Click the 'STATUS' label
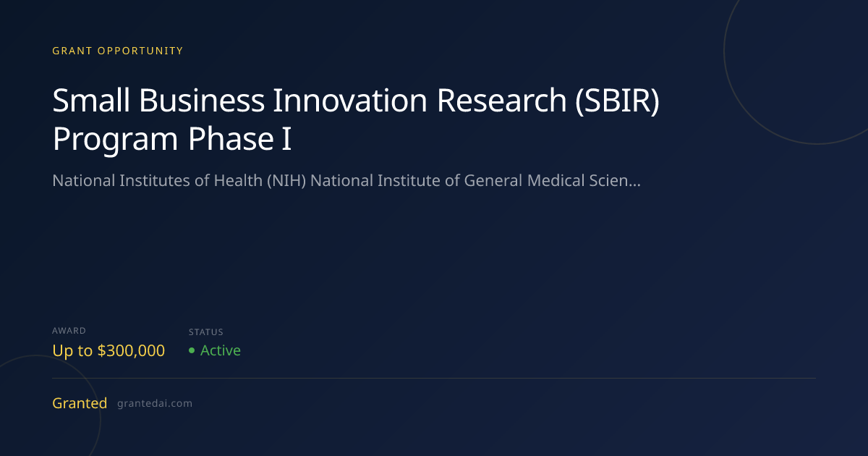The width and height of the screenshot is (868, 456). point(205,332)
